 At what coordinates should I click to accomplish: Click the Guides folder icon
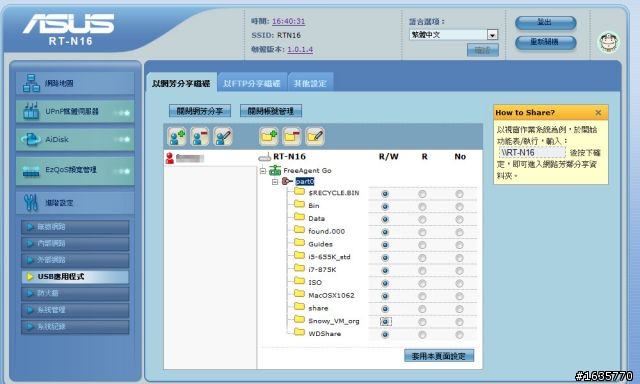click(300, 242)
